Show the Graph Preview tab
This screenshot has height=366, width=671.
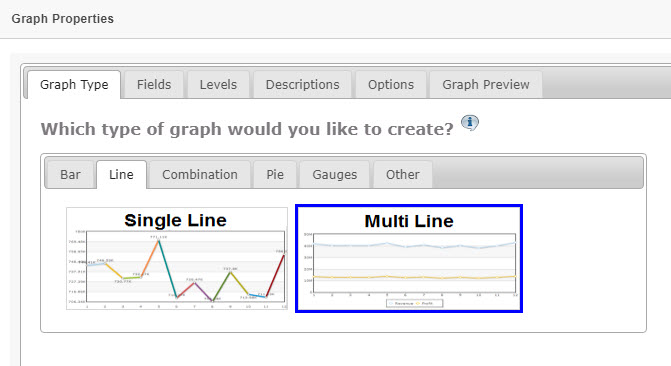click(x=486, y=85)
